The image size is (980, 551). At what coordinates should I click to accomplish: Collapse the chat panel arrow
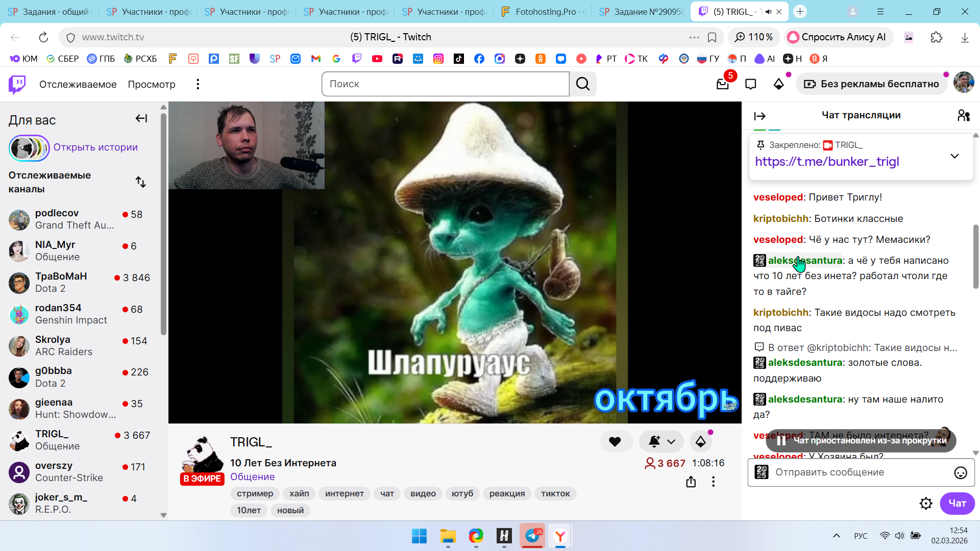coord(760,116)
